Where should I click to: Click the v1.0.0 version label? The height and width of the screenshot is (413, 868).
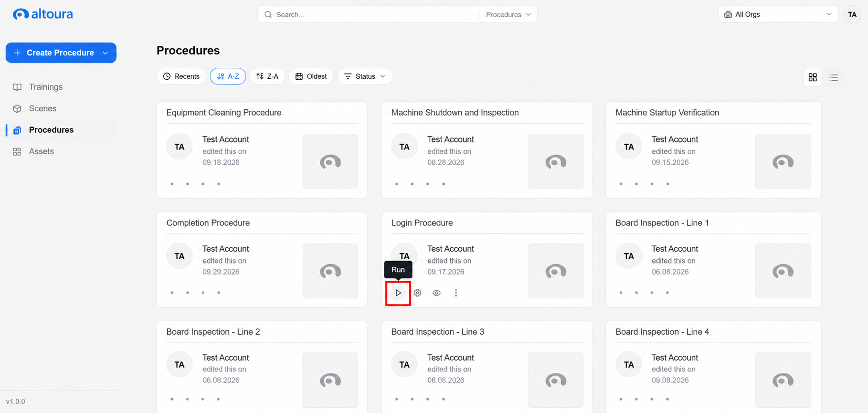pyautogui.click(x=16, y=402)
